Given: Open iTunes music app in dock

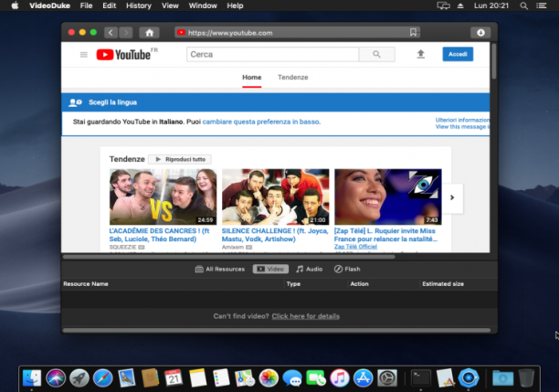Looking at the screenshot, I should point(340,377).
